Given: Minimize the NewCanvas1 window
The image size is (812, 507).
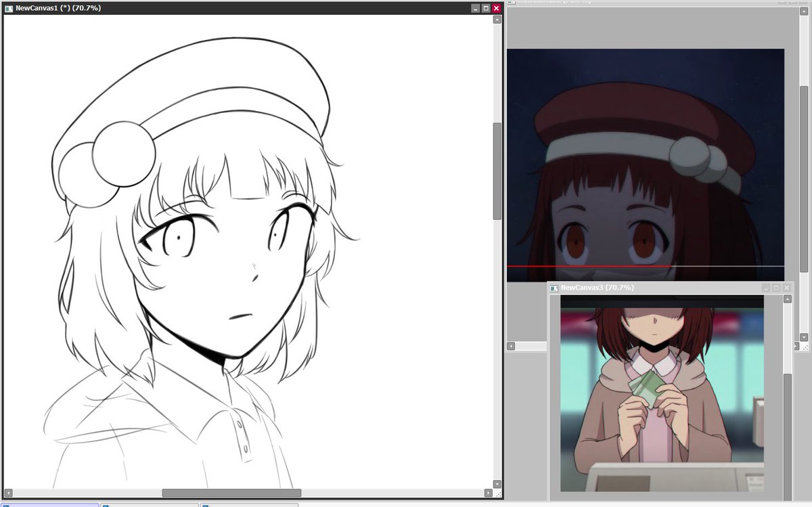Looking at the screenshot, I should 476,8.
